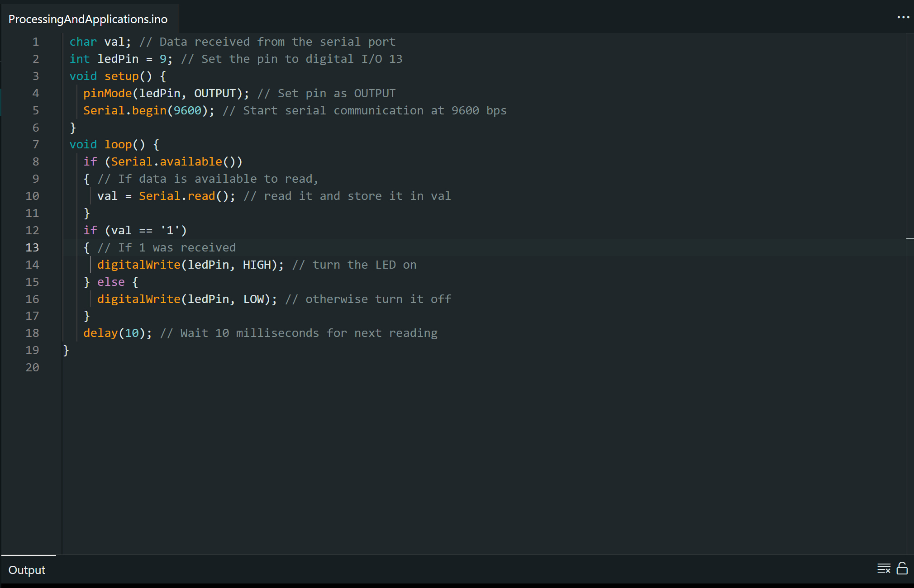914x588 pixels.
Task: Click the value 9600 in Serial.begin
Action: (x=188, y=111)
